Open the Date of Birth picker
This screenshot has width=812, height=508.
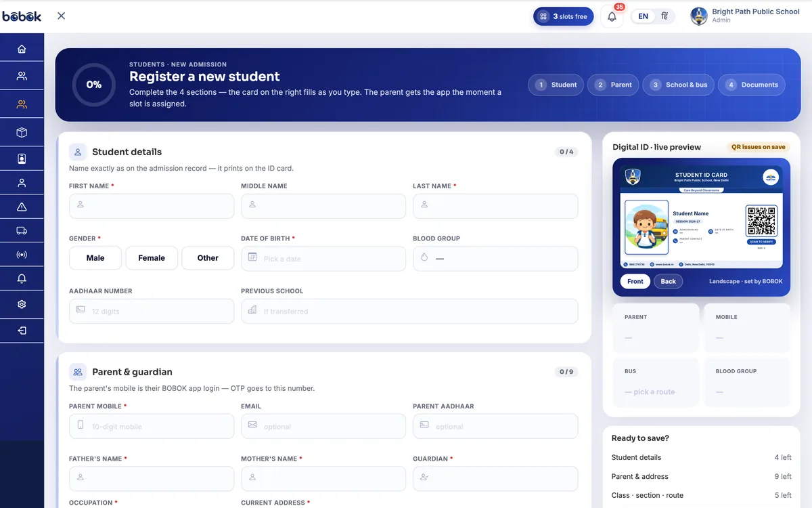point(323,258)
